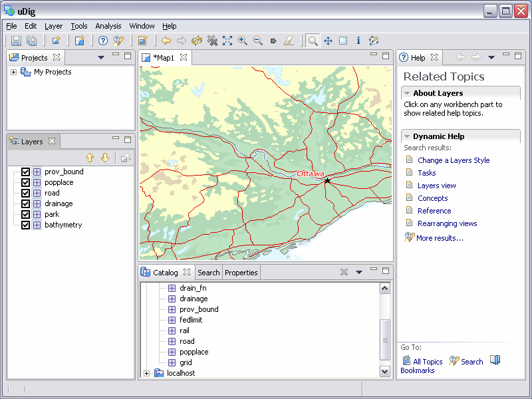Image resolution: width=532 pixels, height=399 pixels.
Task: Uncheck the road layer visibility
Action: click(x=26, y=193)
